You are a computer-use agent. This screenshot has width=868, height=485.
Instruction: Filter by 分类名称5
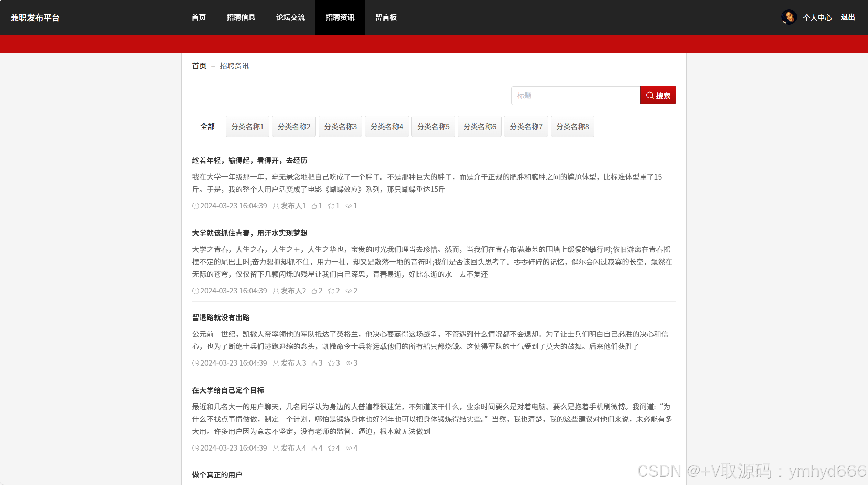[x=433, y=127]
